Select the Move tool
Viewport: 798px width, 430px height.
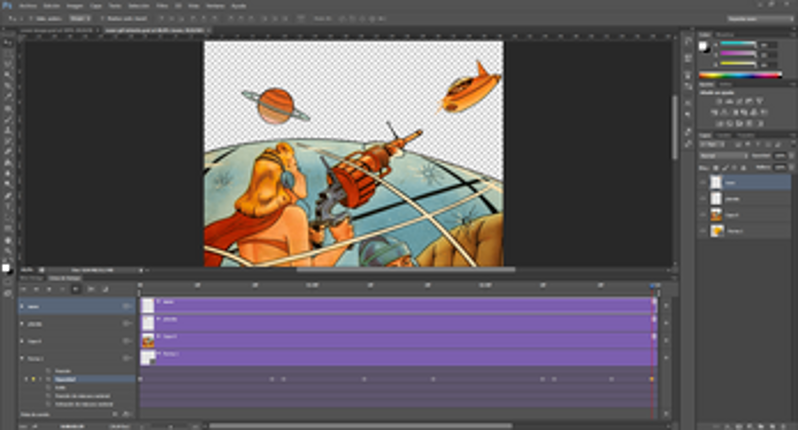click(8, 43)
